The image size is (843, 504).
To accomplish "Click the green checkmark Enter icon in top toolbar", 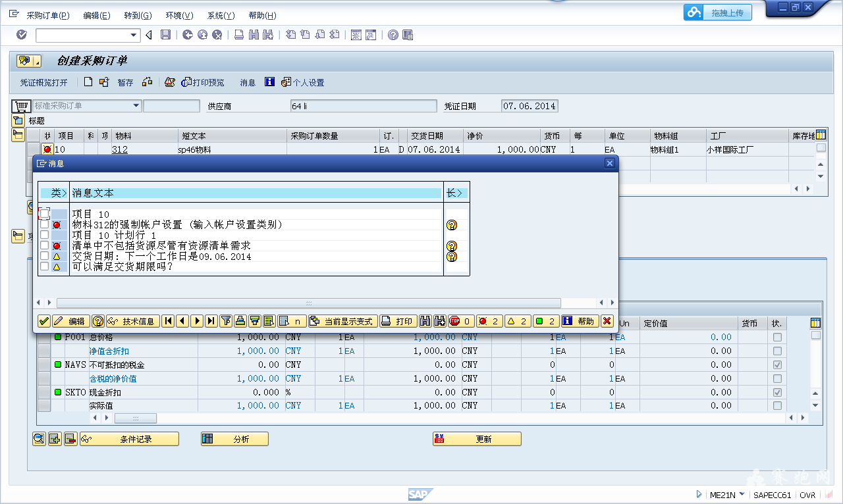I will pyautogui.click(x=22, y=35).
